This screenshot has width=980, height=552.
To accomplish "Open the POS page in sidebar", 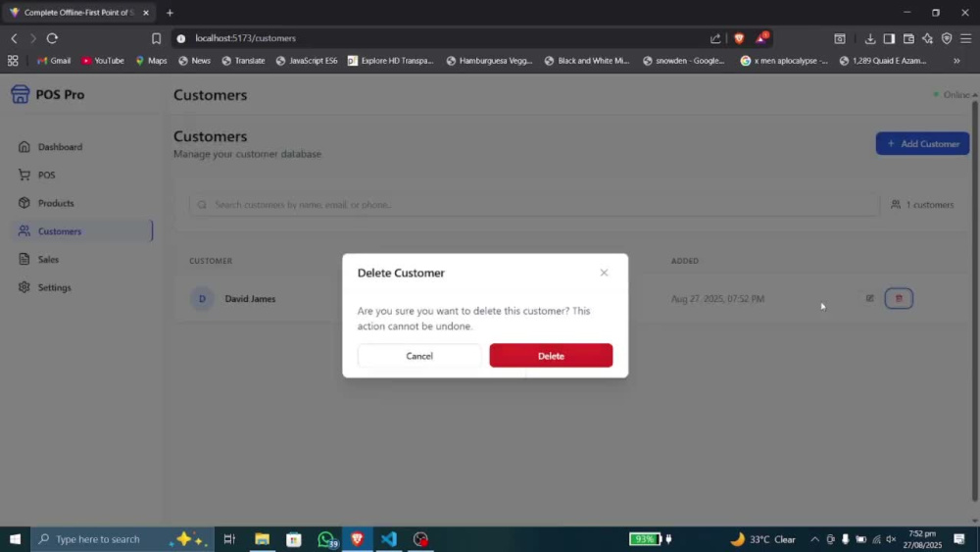I will 47,176.
